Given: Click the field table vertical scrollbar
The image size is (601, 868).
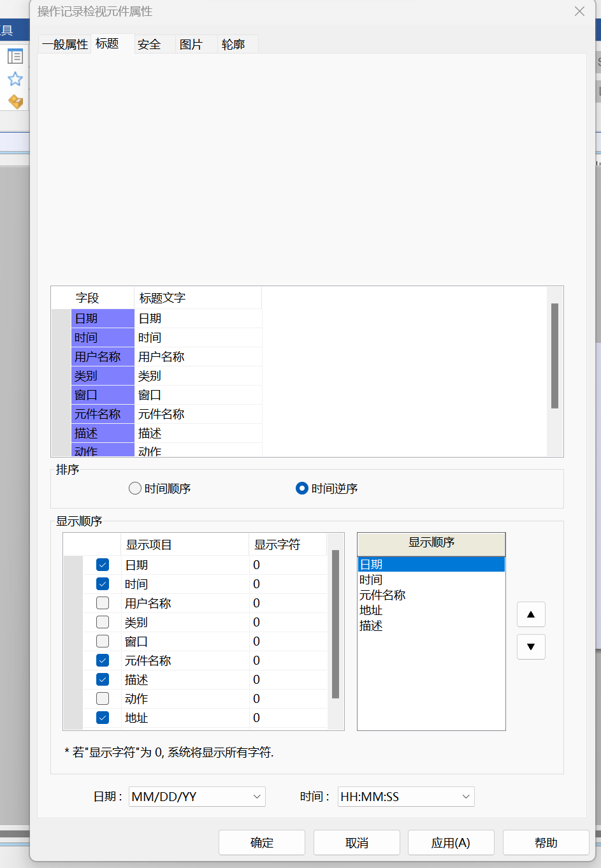Looking at the screenshot, I should coord(554,356).
